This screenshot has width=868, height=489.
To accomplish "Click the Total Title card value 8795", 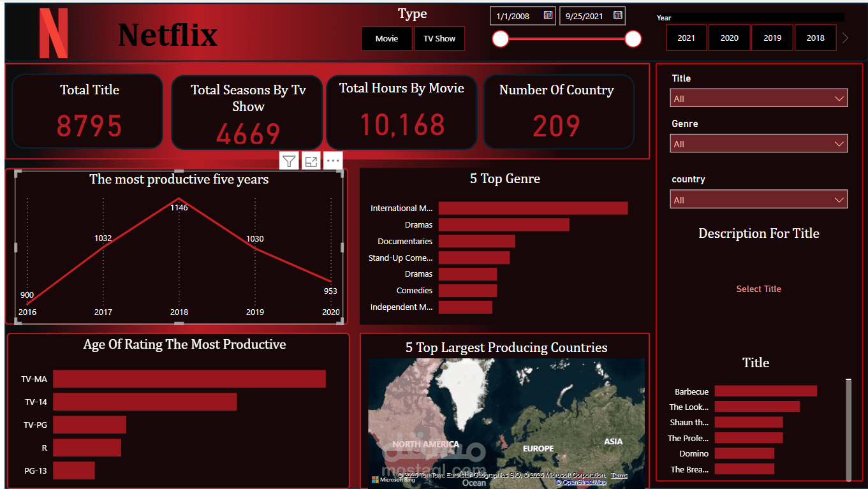I will (89, 126).
